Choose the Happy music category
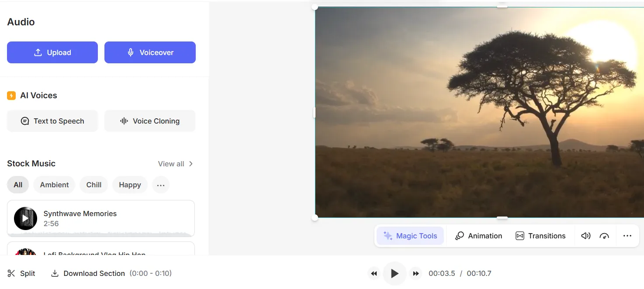This screenshot has width=644, height=289. (130, 185)
